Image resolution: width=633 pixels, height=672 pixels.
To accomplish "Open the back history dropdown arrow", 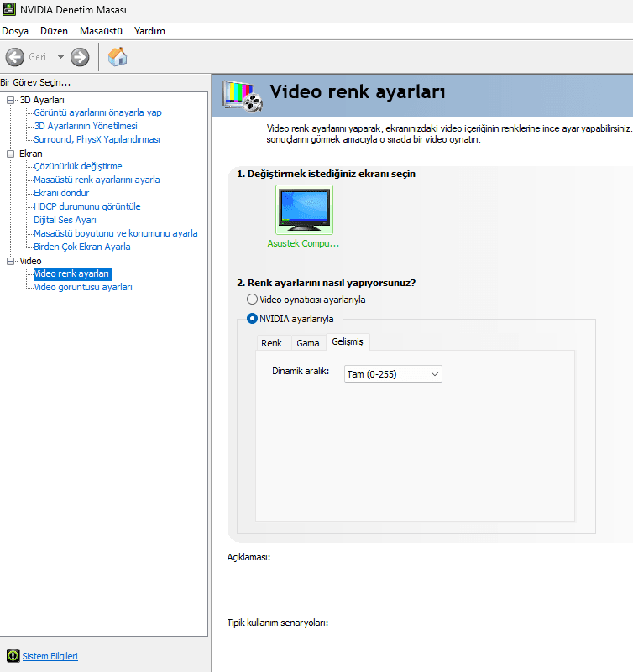I will [x=60, y=57].
